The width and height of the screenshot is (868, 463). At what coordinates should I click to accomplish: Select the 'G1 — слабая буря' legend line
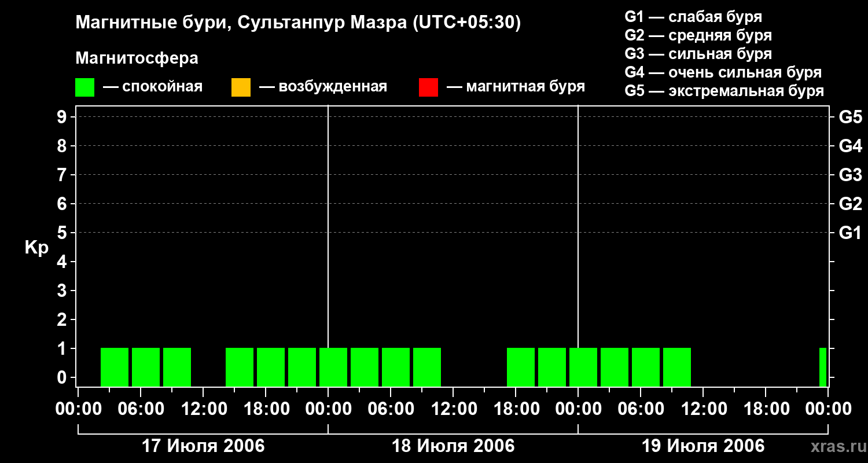693,17
